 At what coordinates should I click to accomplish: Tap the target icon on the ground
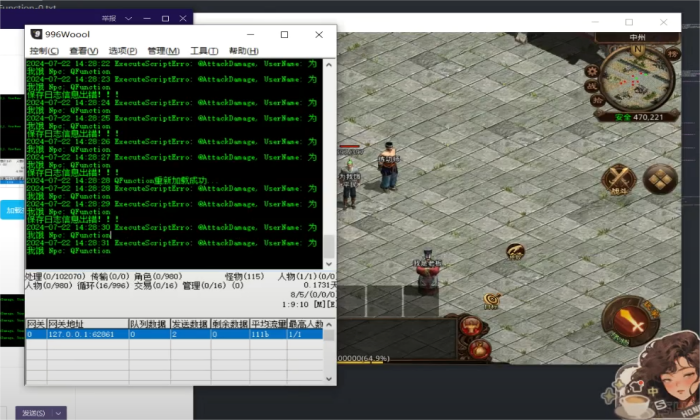point(491,299)
